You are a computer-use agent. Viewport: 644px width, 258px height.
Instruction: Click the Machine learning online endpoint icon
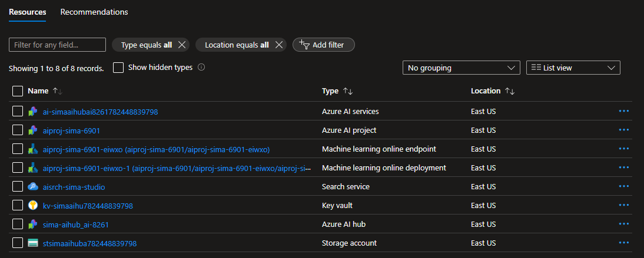pos(33,149)
